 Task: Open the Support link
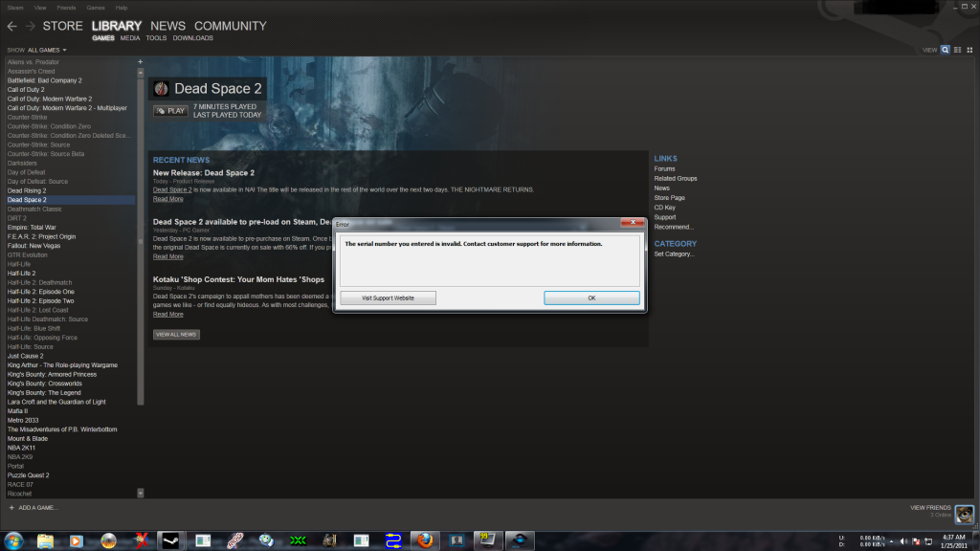[x=665, y=217]
